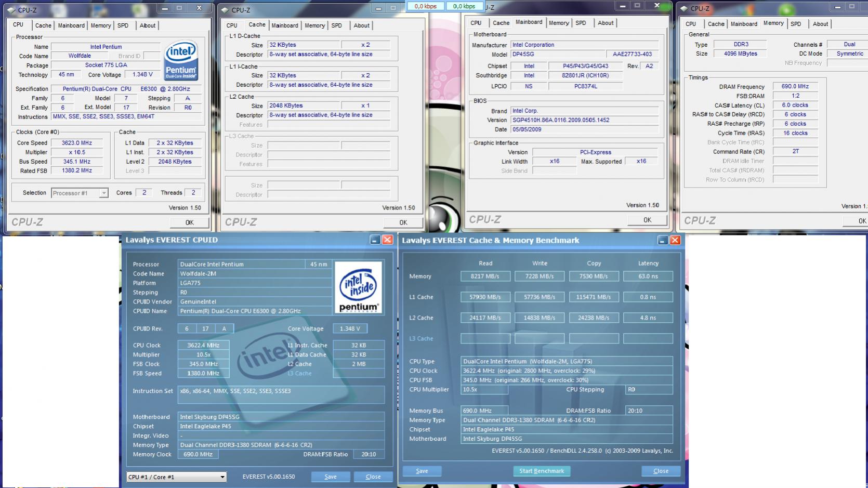Click the Intel Pentium logo in CPU-Z
The image size is (868, 488).
(x=180, y=60)
